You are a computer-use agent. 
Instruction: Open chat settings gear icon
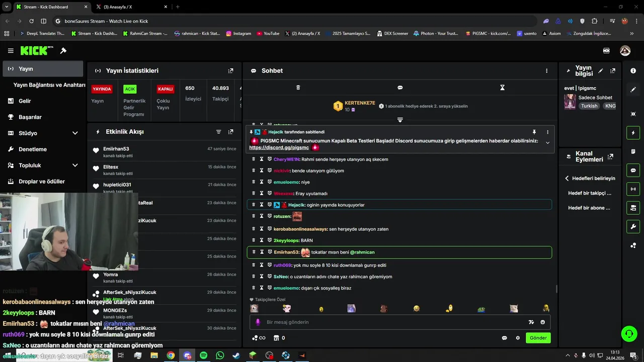pyautogui.click(x=518, y=338)
